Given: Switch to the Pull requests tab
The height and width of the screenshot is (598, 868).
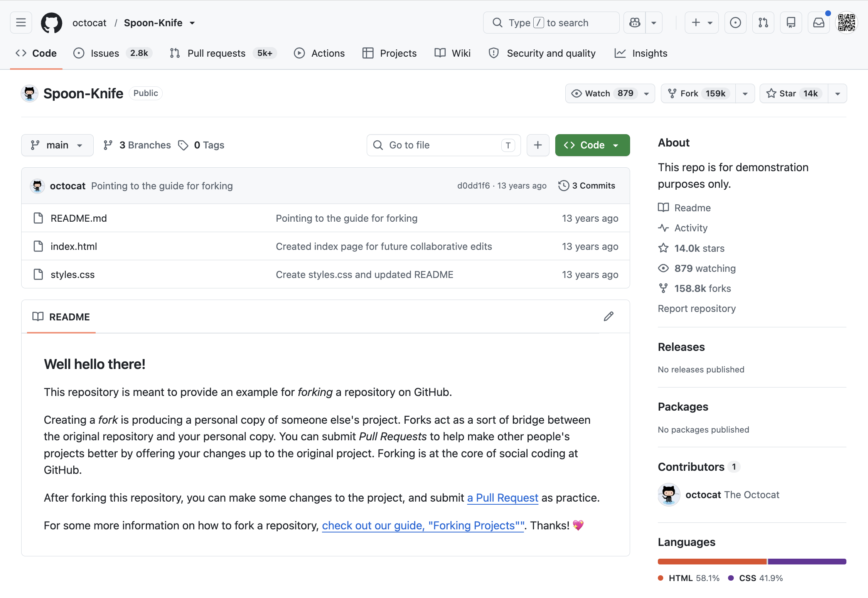Looking at the screenshot, I should pos(223,53).
